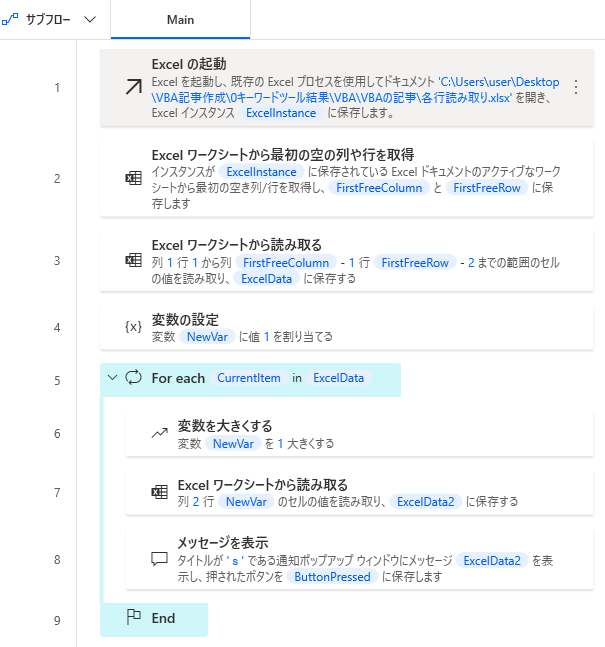Screen dimensions: 605x647
Task: Click the End flag icon
Action: pos(133,617)
